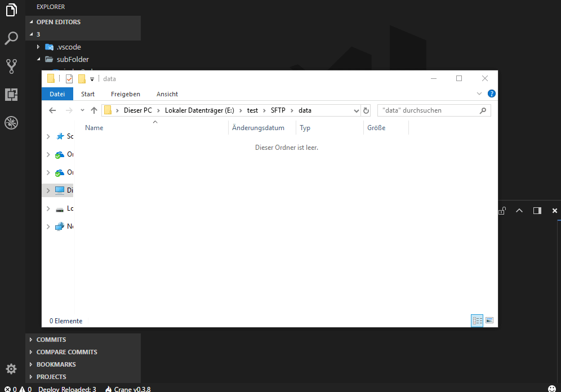Open the VS Code Explorer view icon

point(11,10)
